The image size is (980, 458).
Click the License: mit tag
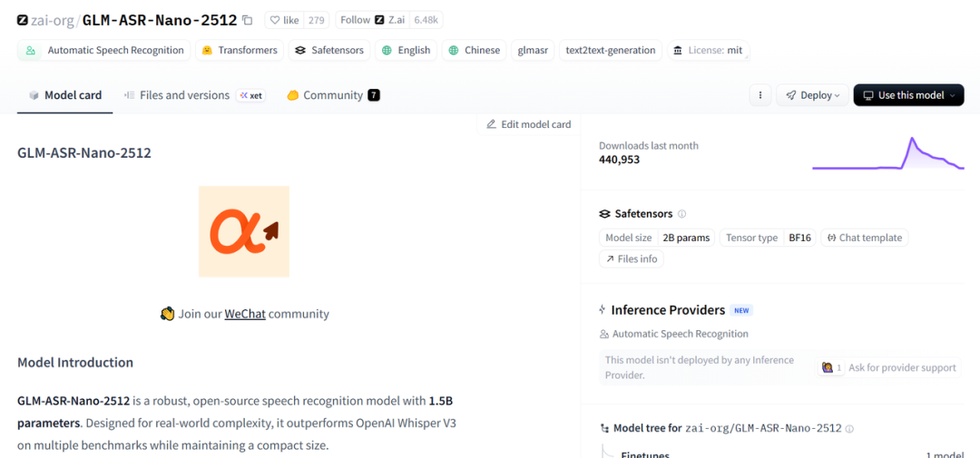pyautogui.click(x=707, y=51)
